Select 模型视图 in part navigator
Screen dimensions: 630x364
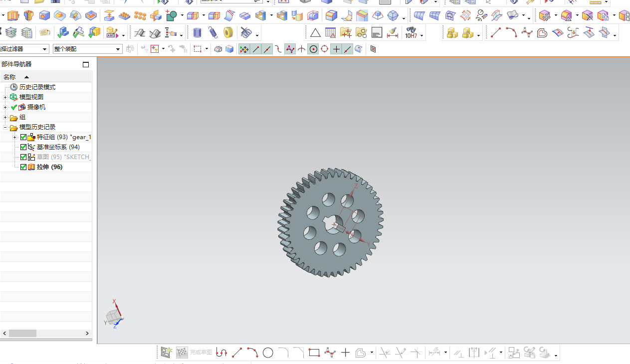click(31, 97)
